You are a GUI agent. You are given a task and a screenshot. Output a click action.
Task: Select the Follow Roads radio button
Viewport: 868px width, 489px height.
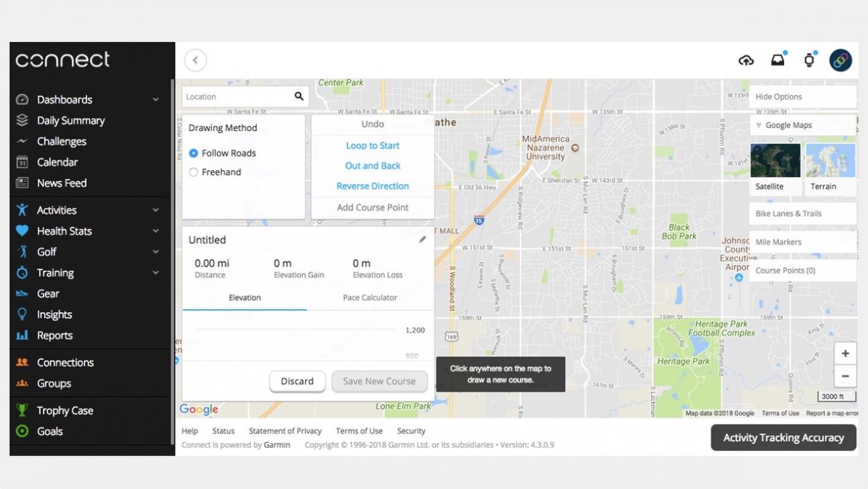click(x=193, y=153)
